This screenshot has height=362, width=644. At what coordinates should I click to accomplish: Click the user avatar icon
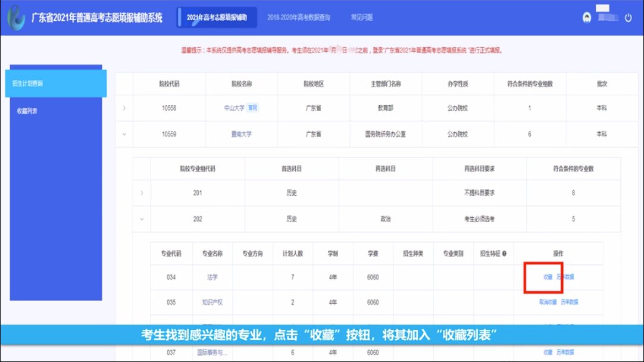[587, 18]
